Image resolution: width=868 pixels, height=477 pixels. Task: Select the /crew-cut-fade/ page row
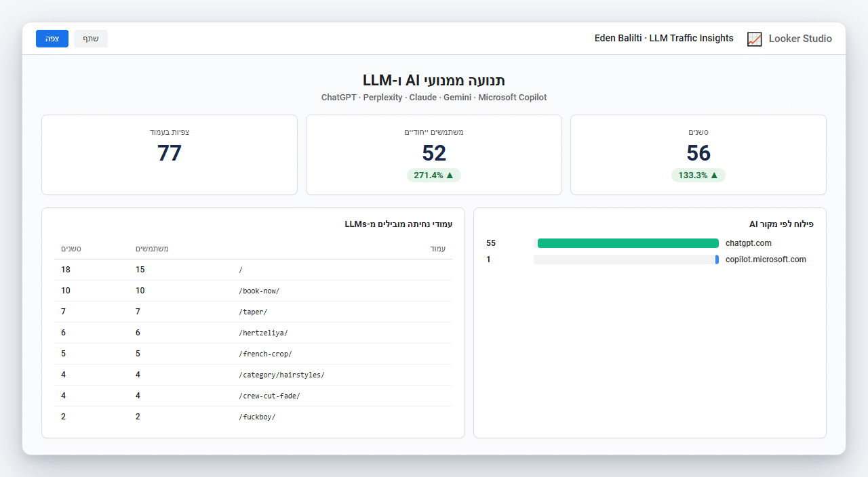pyautogui.click(x=254, y=396)
